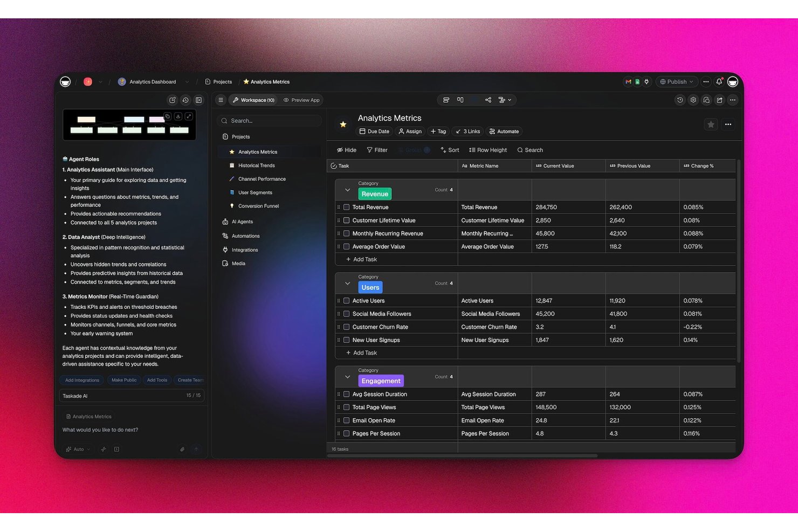798x532 pixels.
Task: Check the Social Media Followers task checkbox
Action: tap(347, 314)
